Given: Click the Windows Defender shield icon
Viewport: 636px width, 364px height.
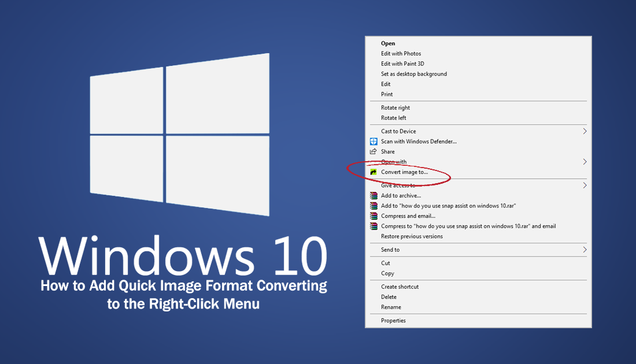Looking at the screenshot, I should pyautogui.click(x=374, y=142).
